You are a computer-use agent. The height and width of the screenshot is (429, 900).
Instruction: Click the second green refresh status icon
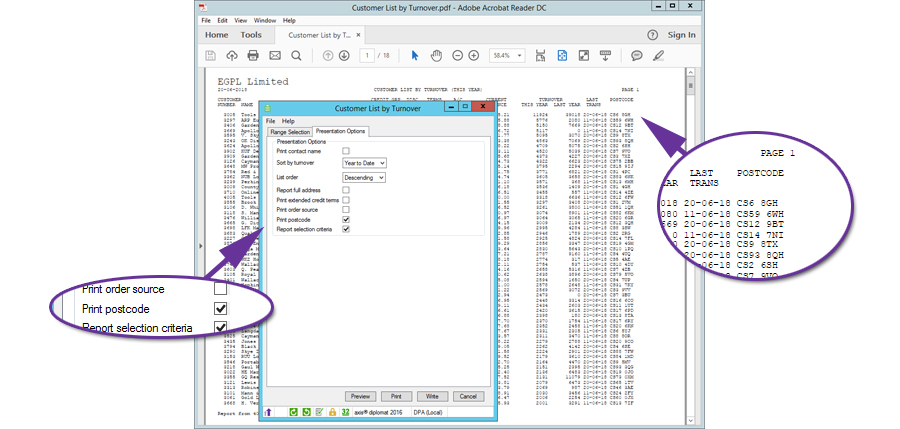[307, 412]
